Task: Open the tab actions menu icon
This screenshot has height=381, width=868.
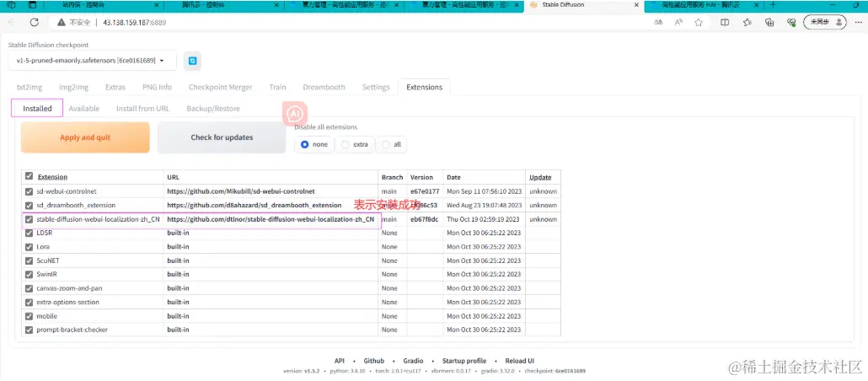Action: click(31, 5)
